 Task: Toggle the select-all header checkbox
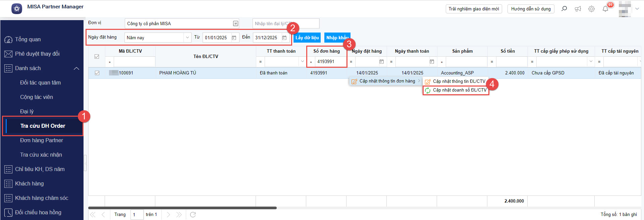click(x=97, y=56)
